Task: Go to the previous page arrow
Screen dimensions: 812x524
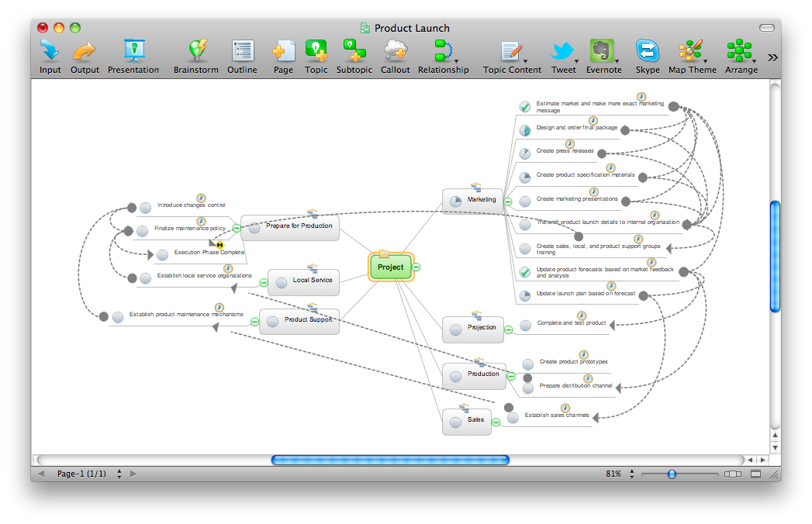Action: [x=41, y=474]
